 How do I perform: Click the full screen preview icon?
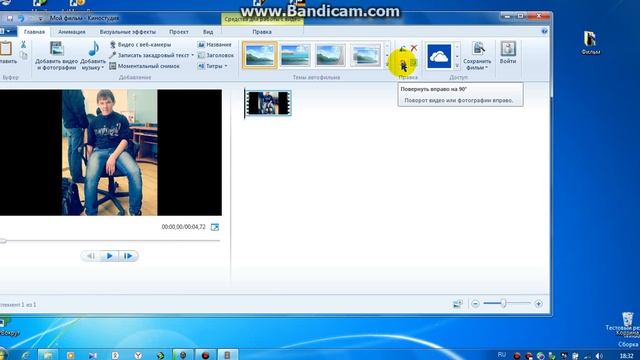click(x=215, y=227)
